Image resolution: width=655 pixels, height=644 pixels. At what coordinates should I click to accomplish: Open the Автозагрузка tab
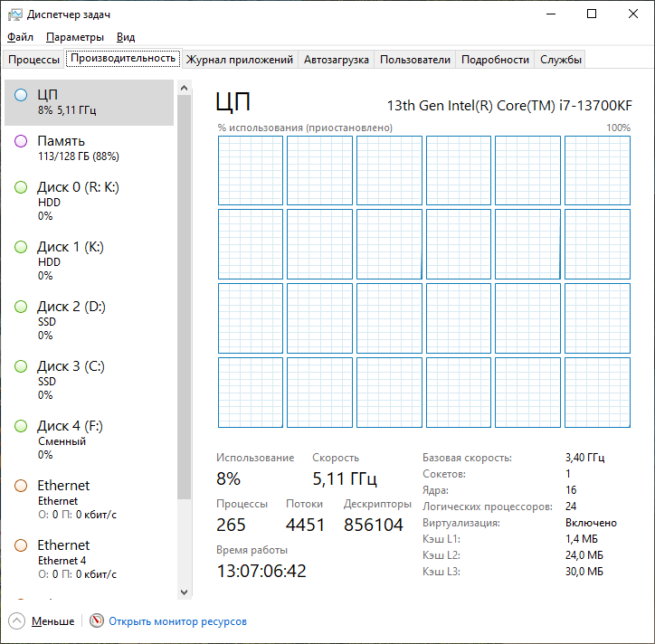[337, 60]
